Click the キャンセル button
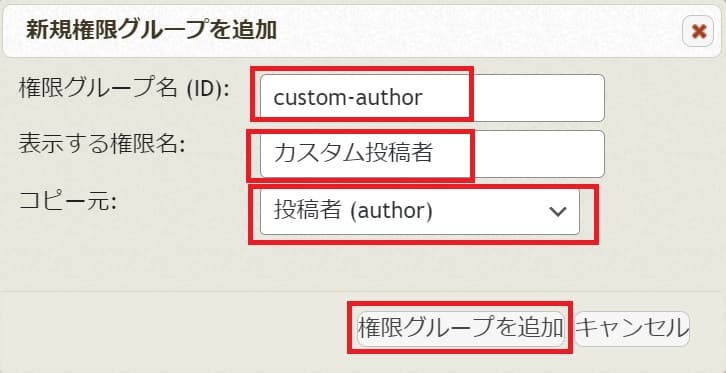Screen dimensions: 726x373 click(632, 329)
